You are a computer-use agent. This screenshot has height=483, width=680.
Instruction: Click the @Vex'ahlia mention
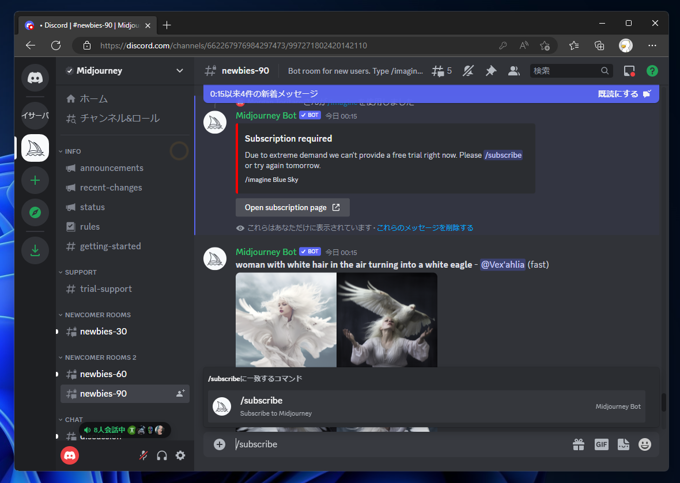(502, 264)
